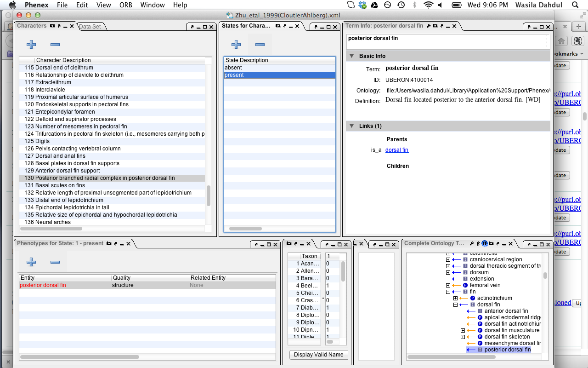Select posterior dorsal fin entity cell
The image size is (588, 368).
(65, 285)
